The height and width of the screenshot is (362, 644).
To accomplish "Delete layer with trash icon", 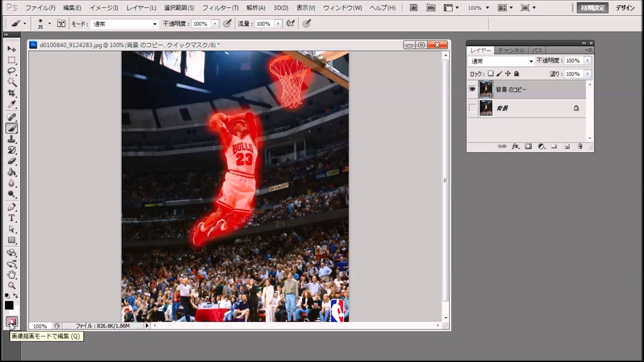I will [580, 146].
